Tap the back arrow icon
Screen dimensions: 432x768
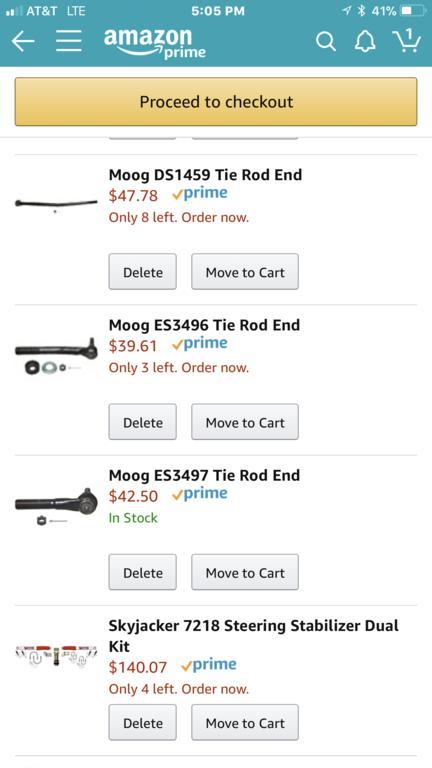(23, 42)
